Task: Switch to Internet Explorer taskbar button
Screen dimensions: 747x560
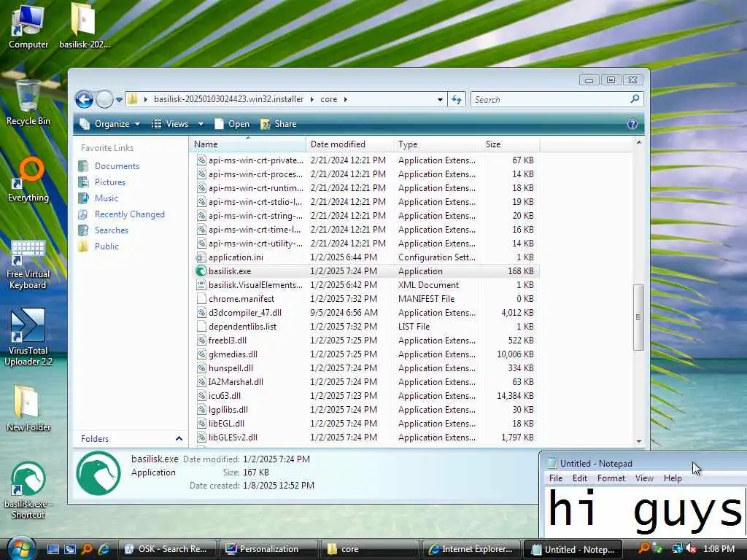Action: tap(471, 549)
